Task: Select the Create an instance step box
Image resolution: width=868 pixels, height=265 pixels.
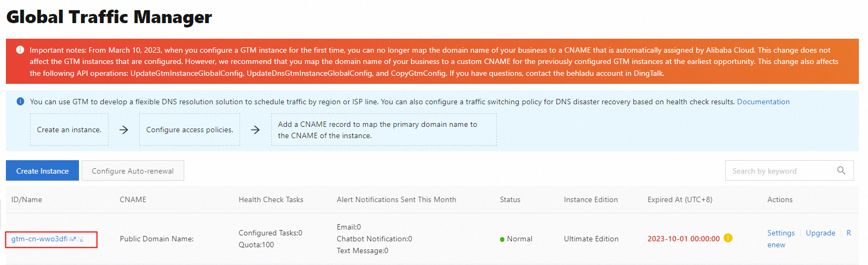Action: [69, 130]
